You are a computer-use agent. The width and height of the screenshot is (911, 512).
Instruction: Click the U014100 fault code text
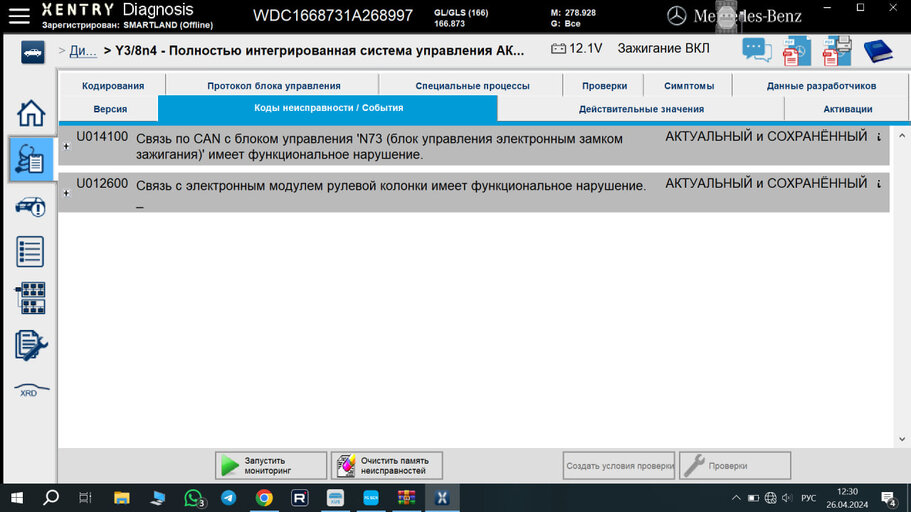click(x=102, y=137)
